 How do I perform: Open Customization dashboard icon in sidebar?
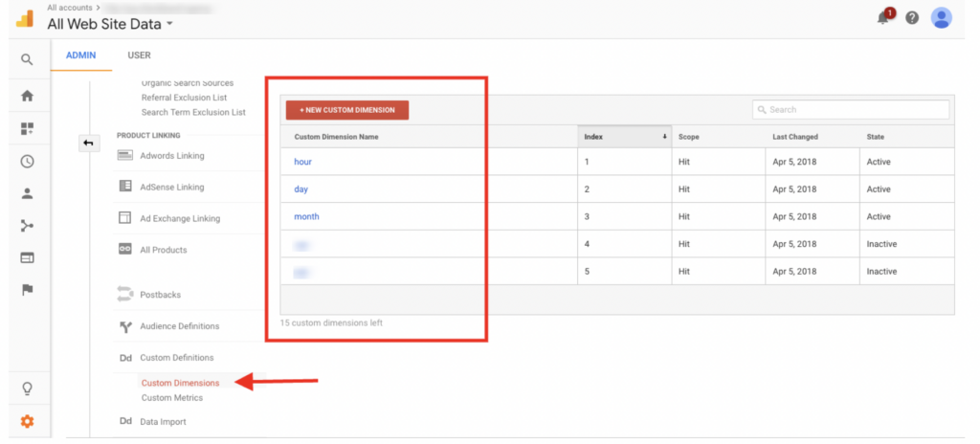[27, 128]
